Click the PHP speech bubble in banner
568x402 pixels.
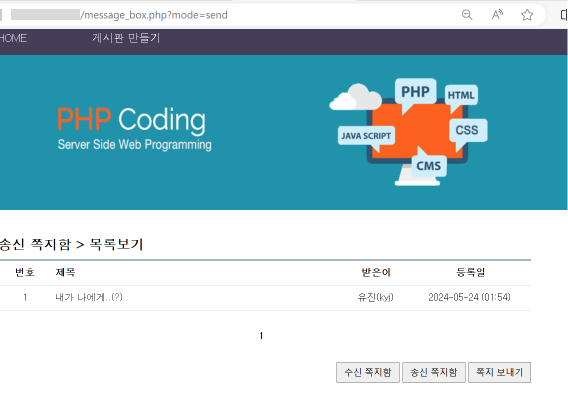pyautogui.click(x=415, y=92)
